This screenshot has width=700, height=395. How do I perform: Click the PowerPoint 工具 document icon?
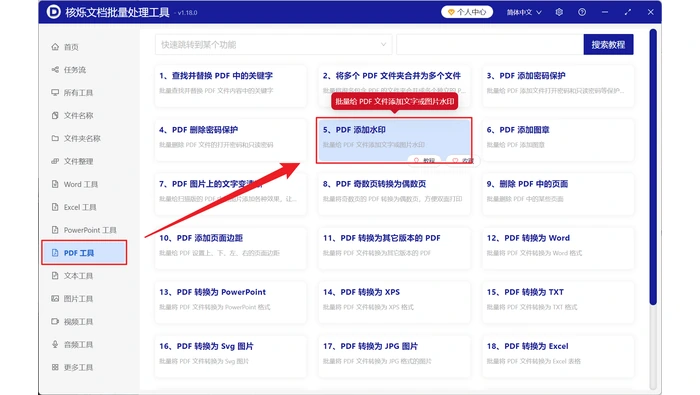(55, 230)
